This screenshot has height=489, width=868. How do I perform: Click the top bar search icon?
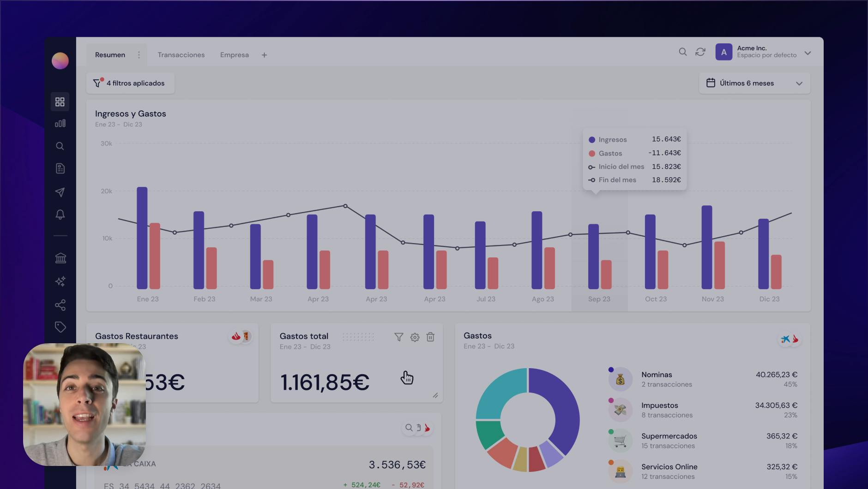pyautogui.click(x=683, y=52)
